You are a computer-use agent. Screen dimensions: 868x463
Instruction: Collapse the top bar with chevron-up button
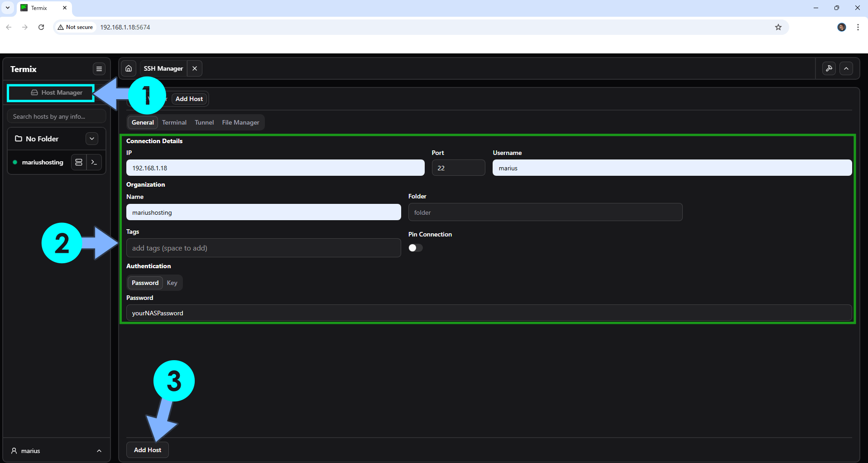(x=846, y=68)
